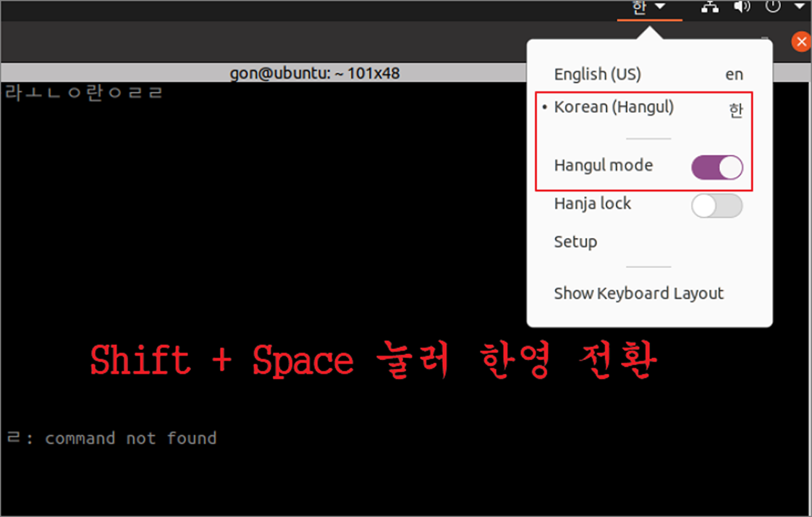Choose Show Keyboard Layout
This screenshot has height=517, width=812.
pos(638,294)
